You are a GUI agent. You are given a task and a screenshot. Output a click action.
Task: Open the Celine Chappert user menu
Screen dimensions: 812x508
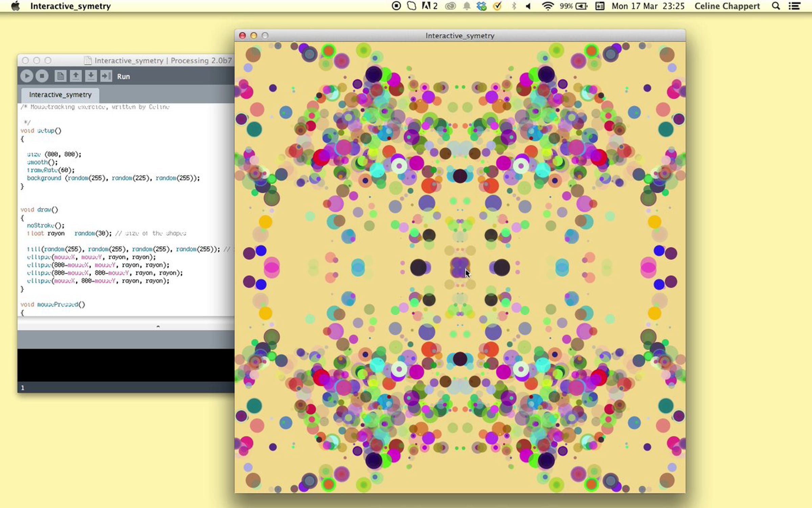point(727,6)
